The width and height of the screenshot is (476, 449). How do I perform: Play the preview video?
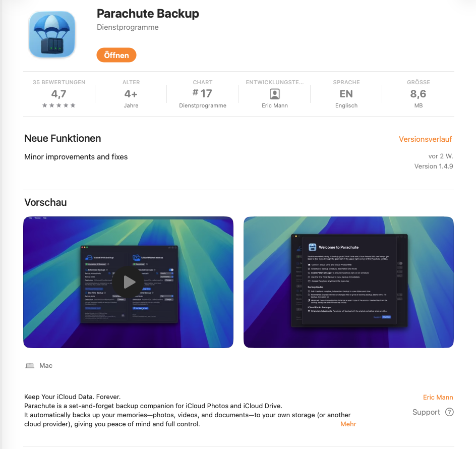129,282
